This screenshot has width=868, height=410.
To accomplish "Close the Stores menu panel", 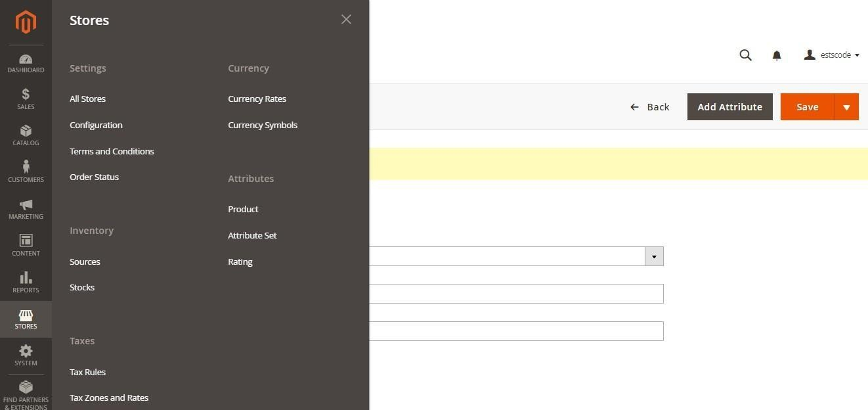I will pyautogui.click(x=346, y=20).
